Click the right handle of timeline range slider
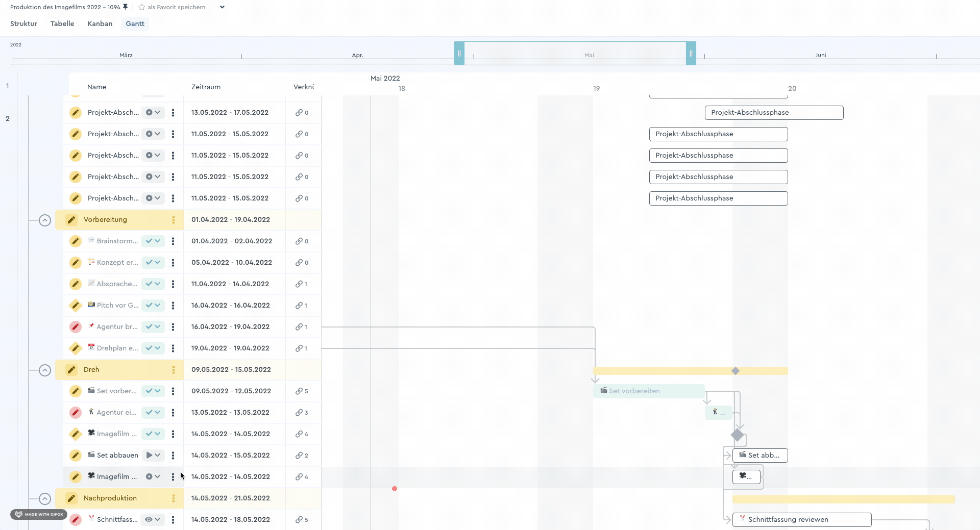Viewport: 980px width, 530px height. pos(691,53)
